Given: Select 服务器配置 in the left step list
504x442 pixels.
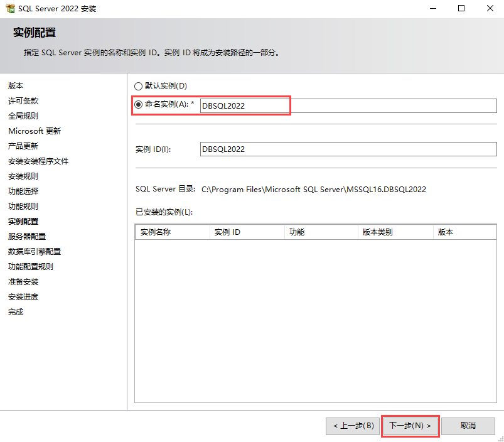Looking at the screenshot, I should point(27,237).
